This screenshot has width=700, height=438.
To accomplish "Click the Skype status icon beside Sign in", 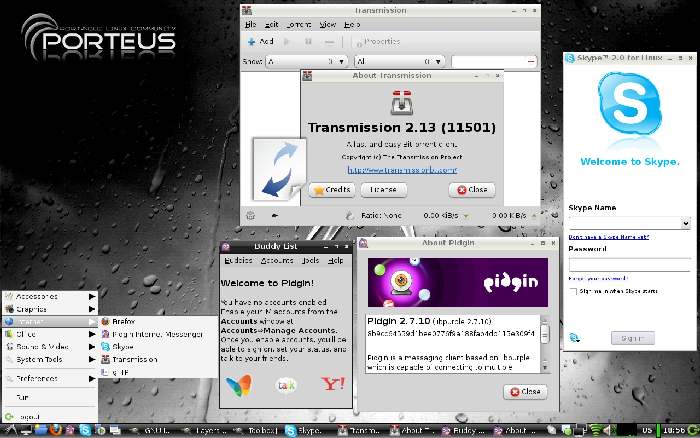I will tap(573, 338).
